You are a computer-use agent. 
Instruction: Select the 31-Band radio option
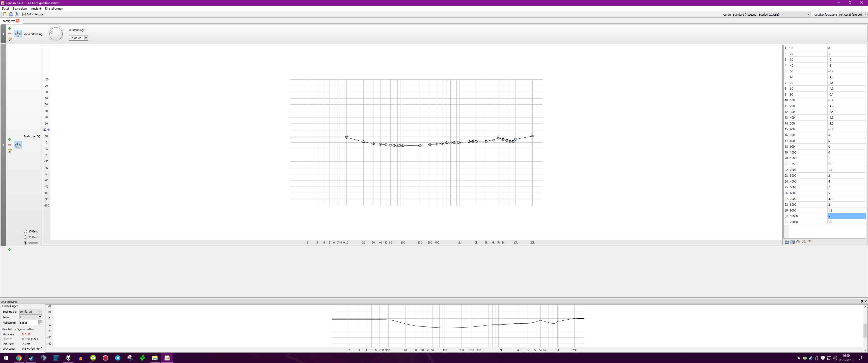tap(25, 237)
